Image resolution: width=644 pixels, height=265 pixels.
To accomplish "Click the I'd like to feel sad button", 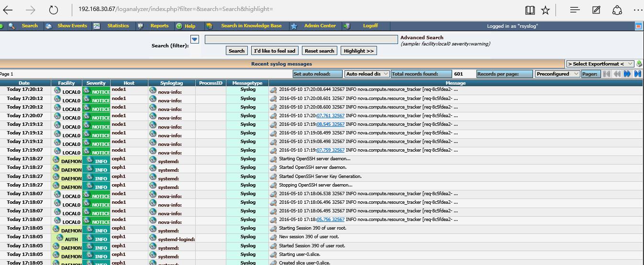I will pyautogui.click(x=275, y=51).
